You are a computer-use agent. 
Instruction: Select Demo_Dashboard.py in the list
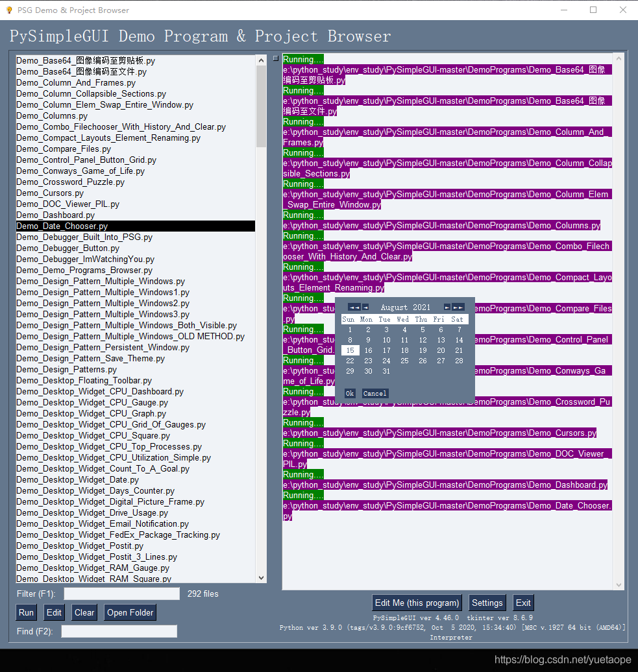(x=136, y=215)
